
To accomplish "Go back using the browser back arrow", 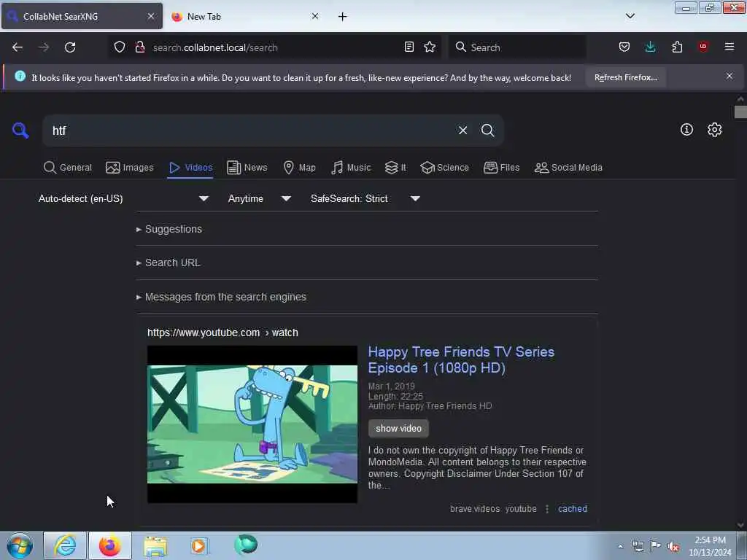I will [x=18, y=47].
